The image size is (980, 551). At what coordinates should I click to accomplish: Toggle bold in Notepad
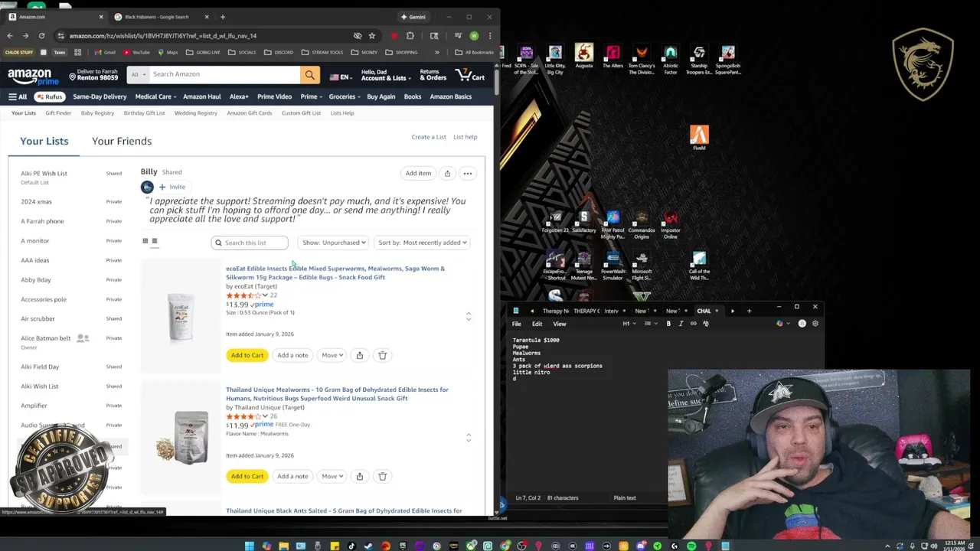668,324
